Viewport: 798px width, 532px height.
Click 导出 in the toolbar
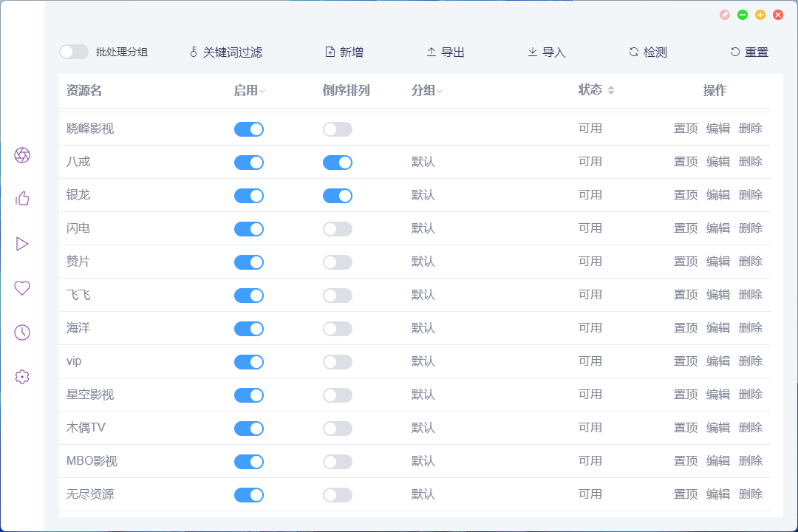tap(446, 52)
